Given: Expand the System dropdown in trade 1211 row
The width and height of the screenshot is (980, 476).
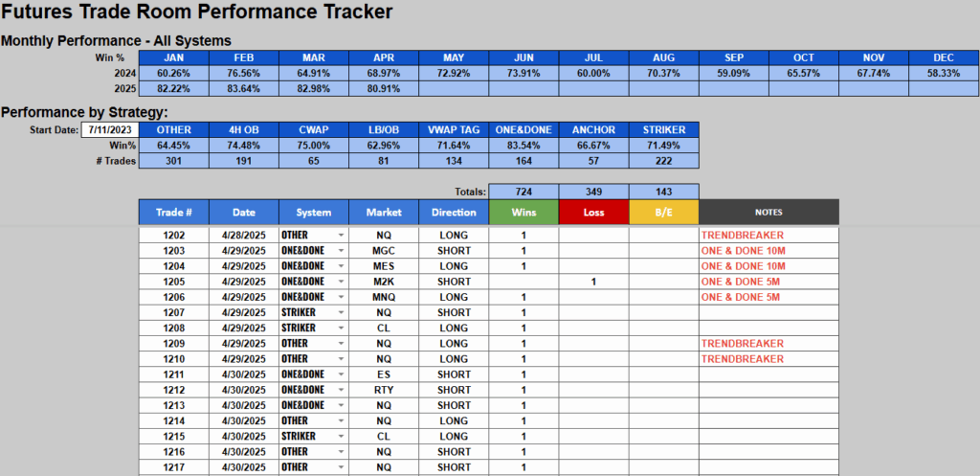Looking at the screenshot, I should (x=342, y=374).
